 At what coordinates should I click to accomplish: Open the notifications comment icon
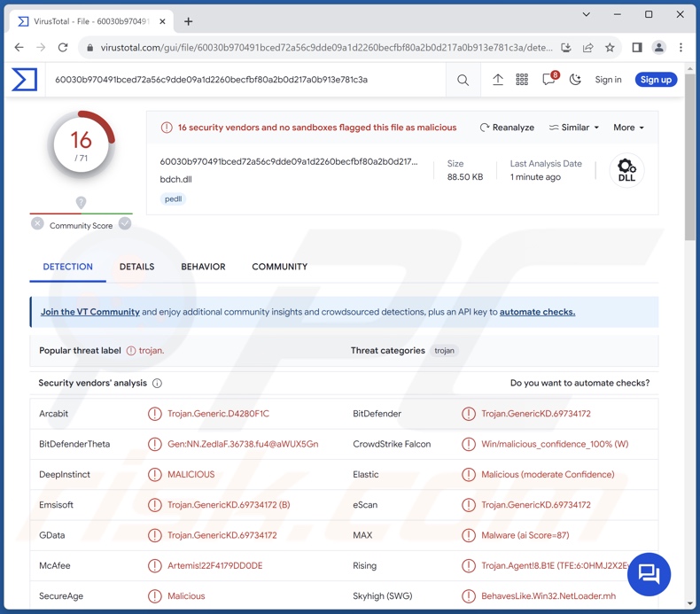[548, 80]
